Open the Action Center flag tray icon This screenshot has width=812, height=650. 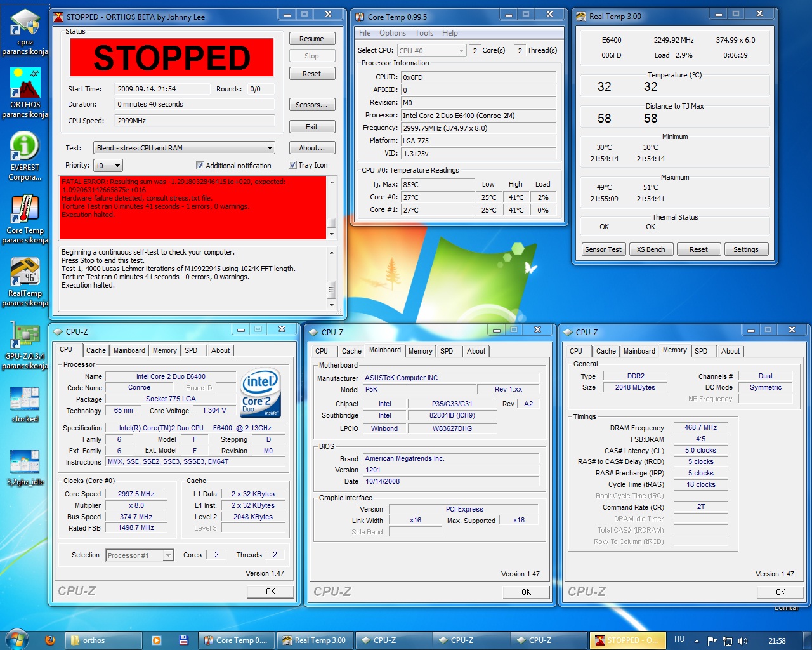[x=712, y=641]
